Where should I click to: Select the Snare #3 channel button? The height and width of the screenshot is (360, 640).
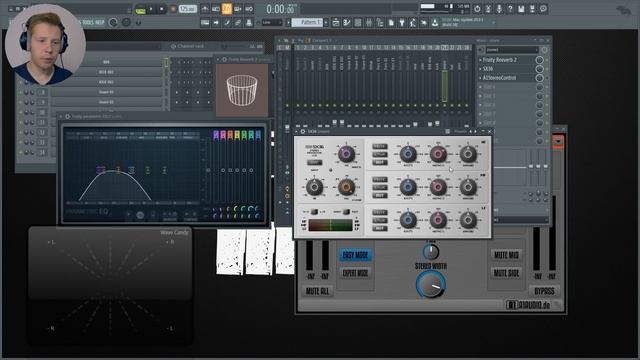pos(106,102)
